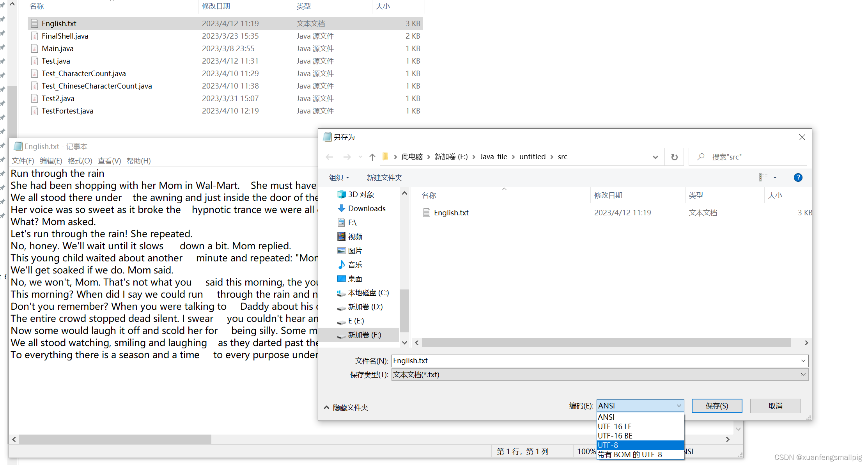The width and height of the screenshot is (868, 465).
Task: Click the up-directory arrow icon
Action: (372, 157)
